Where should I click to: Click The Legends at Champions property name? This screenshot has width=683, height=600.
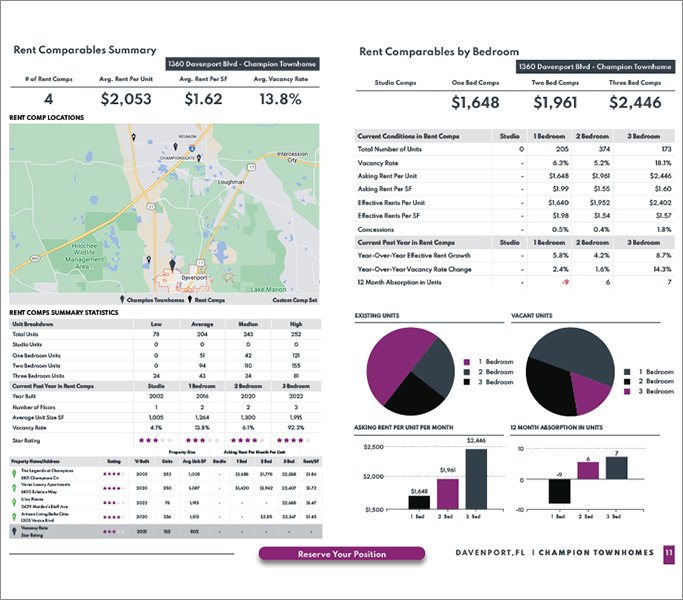pyautogui.click(x=49, y=470)
